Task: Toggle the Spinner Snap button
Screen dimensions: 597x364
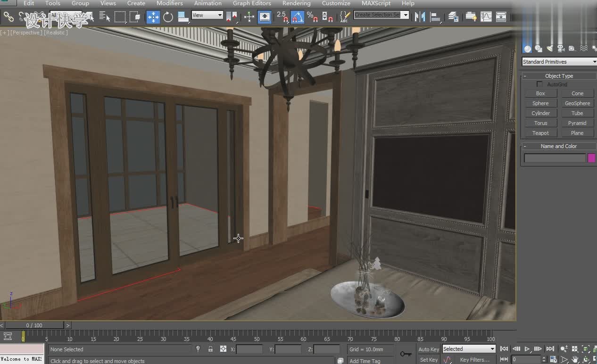Action: click(x=328, y=17)
